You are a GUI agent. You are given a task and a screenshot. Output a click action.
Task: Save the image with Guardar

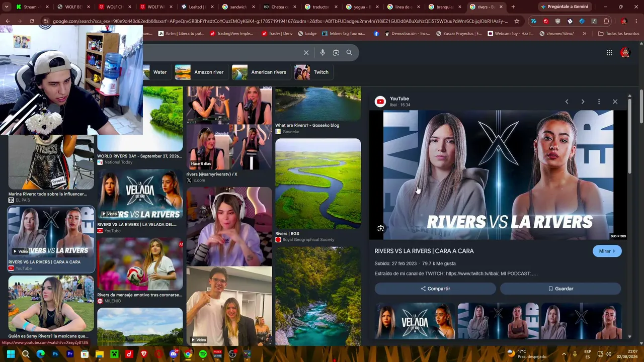[x=560, y=289]
